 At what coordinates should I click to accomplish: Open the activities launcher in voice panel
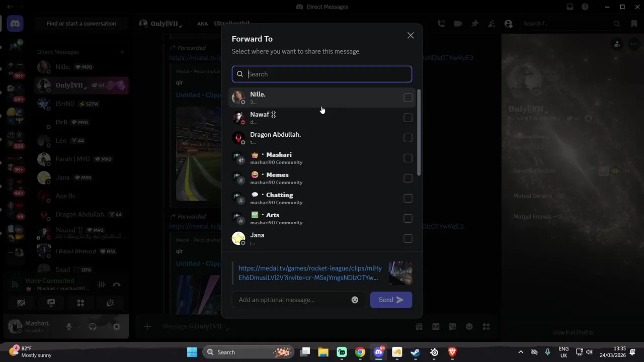point(80,303)
